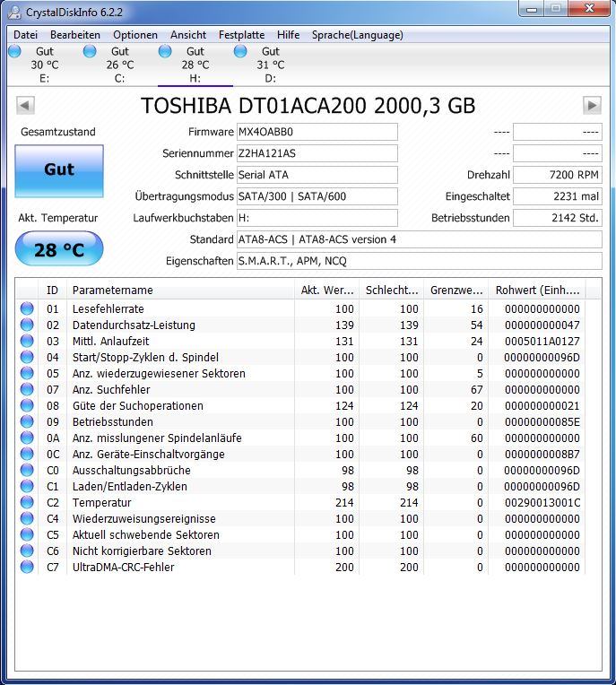Click status orb of UltraDMA-CRC-Fehler row
Image resolution: width=616 pixels, height=685 pixels.
(27, 567)
